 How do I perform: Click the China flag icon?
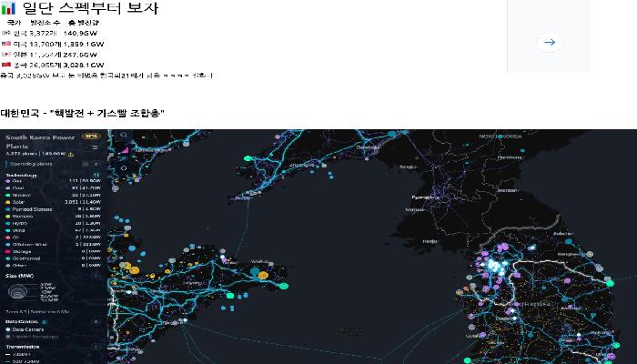pyautogui.click(x=5, y=66)
